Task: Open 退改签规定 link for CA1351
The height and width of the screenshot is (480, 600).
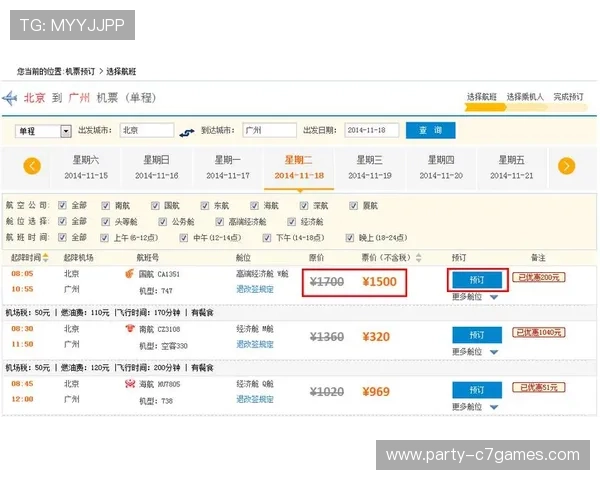Action: coord(255,289)
